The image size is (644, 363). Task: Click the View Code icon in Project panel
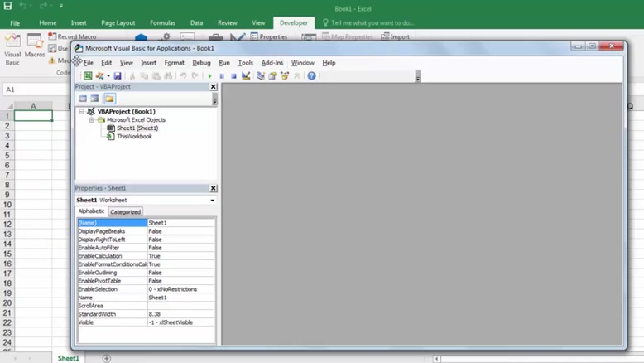coord(83,99)
